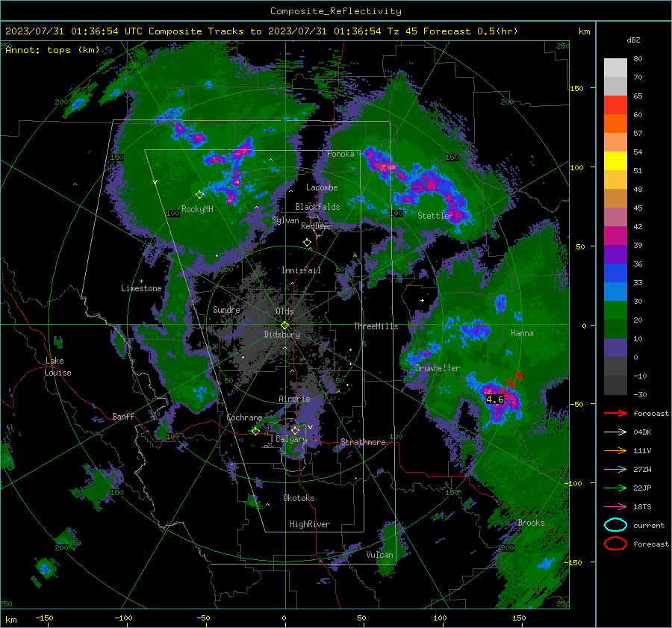The width and height of the screenshot is (672, 628).
Task: Click the Hanna city label
Action: click(522, 333)
